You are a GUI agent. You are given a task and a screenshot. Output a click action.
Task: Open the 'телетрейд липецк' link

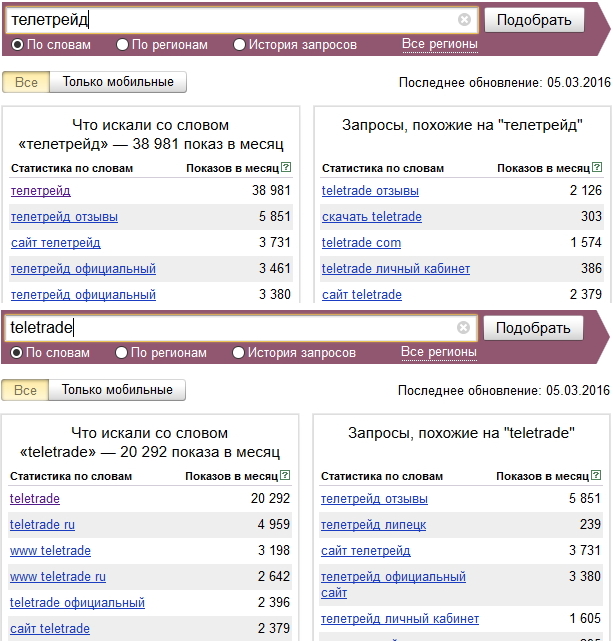374,524
